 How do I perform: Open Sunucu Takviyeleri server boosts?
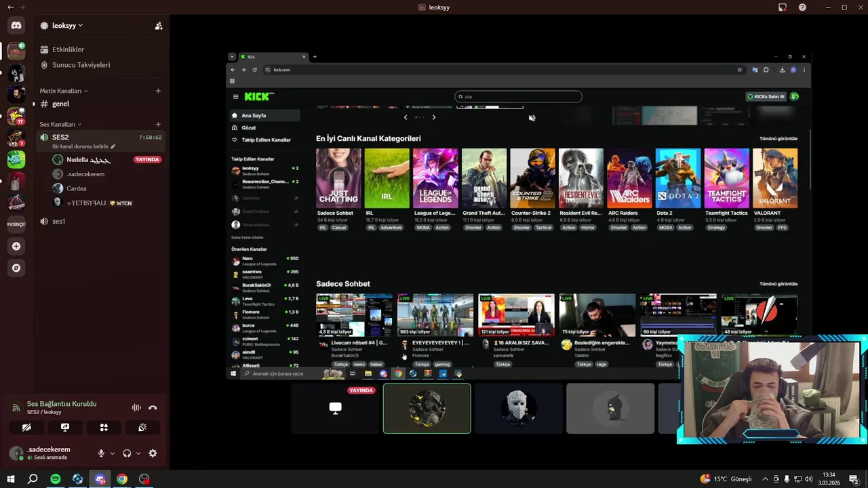(x=81, y=65)
